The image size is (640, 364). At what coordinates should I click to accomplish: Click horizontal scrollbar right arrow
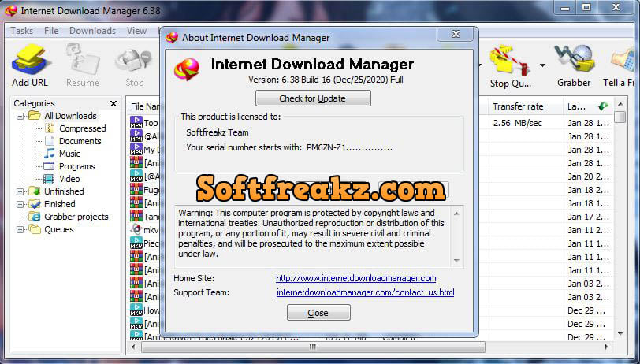pyautogui.click(x=606, y=347)
